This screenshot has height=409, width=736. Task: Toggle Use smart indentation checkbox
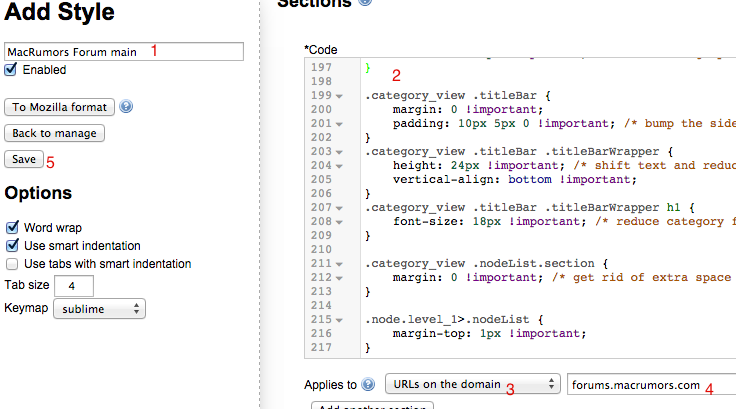[12, 246]
